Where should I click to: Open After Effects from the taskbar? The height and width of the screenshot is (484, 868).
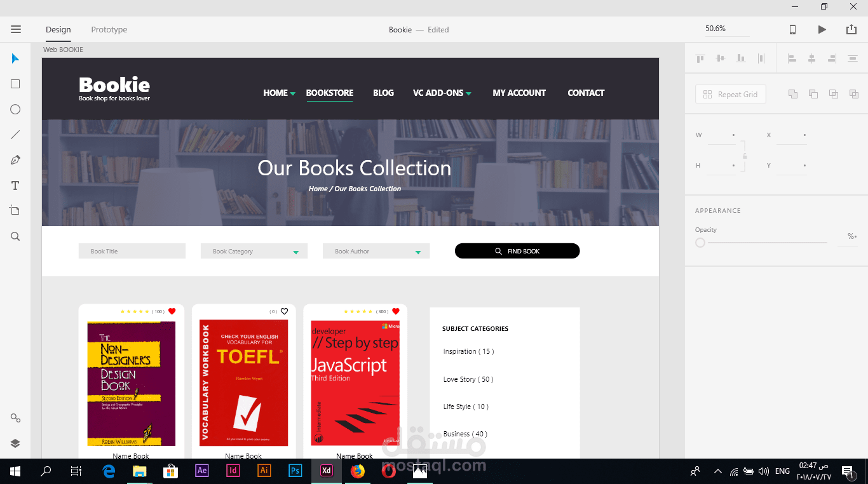[x=202, y=471]
